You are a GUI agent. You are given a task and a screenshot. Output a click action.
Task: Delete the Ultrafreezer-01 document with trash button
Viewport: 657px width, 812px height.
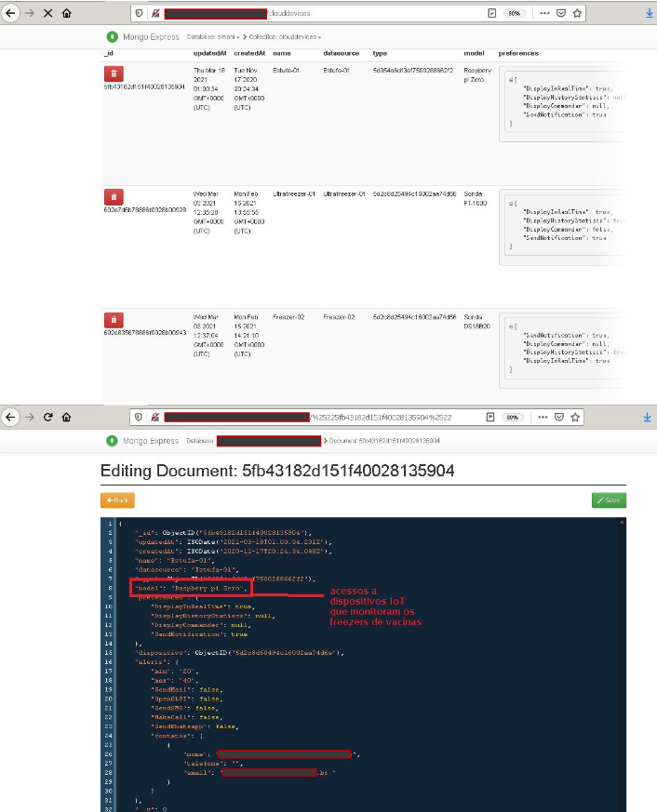pos(114,197)
